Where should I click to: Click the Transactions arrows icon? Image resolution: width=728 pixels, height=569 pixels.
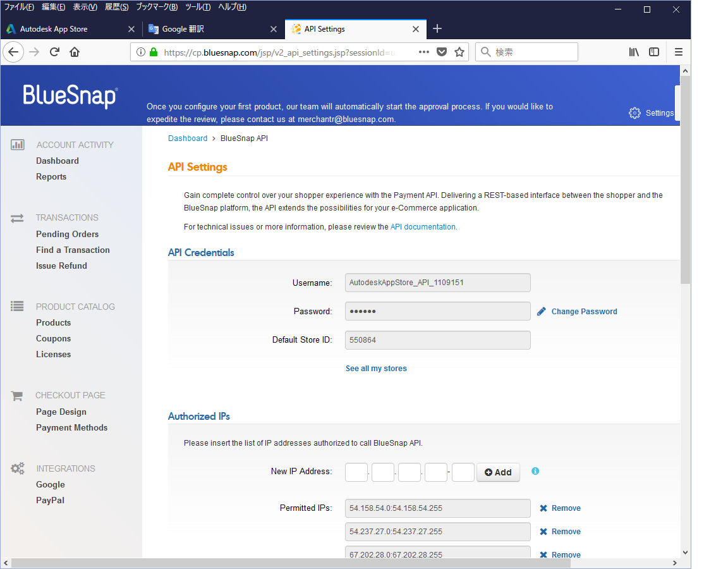(x=17, y=218)
